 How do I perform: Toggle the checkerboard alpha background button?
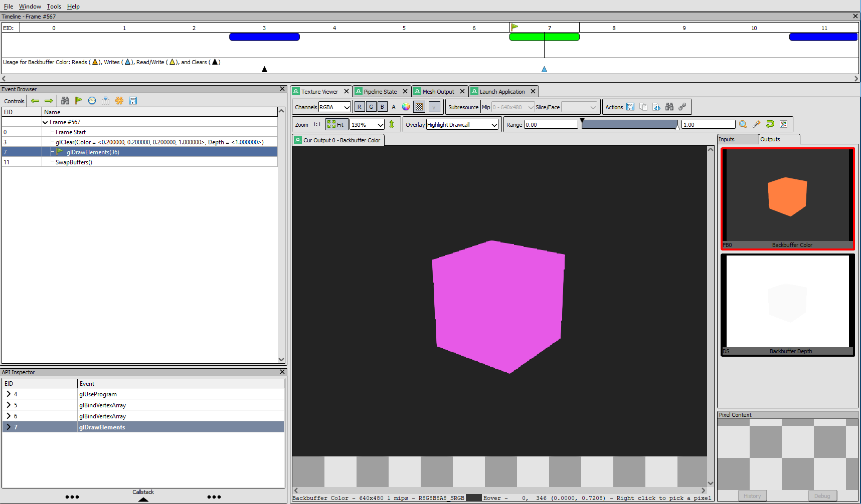419,107
